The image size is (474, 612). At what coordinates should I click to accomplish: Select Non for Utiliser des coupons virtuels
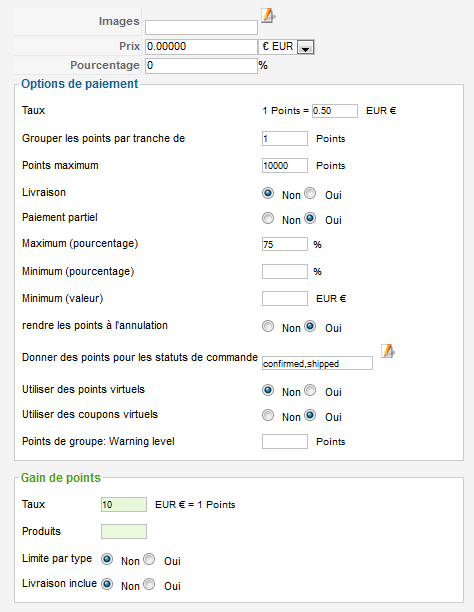coord(268,415)
